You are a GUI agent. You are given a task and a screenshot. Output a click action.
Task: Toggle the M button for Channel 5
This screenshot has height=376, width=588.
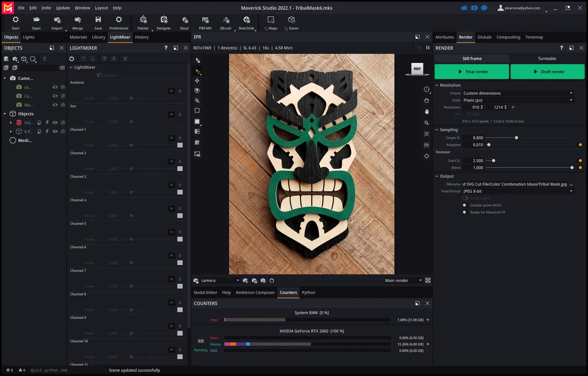[x=171, y=232]
